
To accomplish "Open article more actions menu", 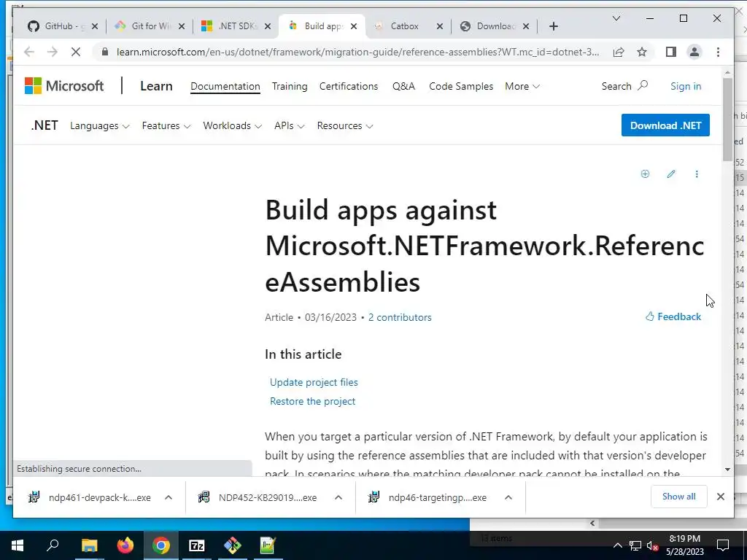I will point(697,174).
